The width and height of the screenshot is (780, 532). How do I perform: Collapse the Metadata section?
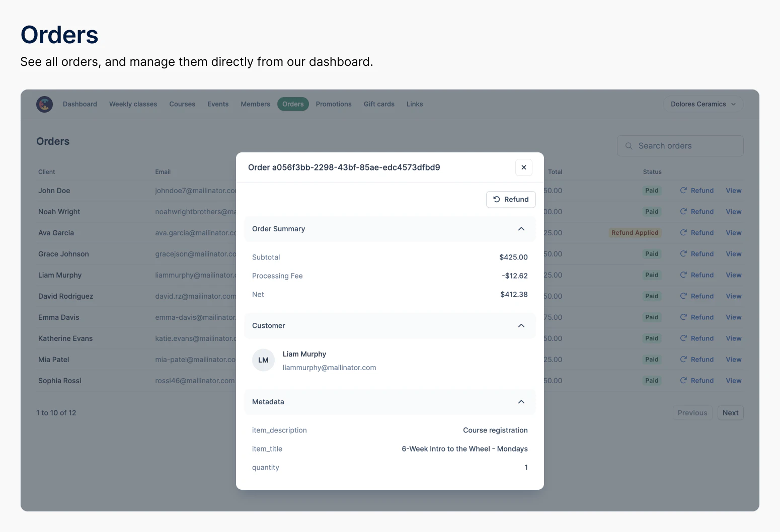pos(521,402)
